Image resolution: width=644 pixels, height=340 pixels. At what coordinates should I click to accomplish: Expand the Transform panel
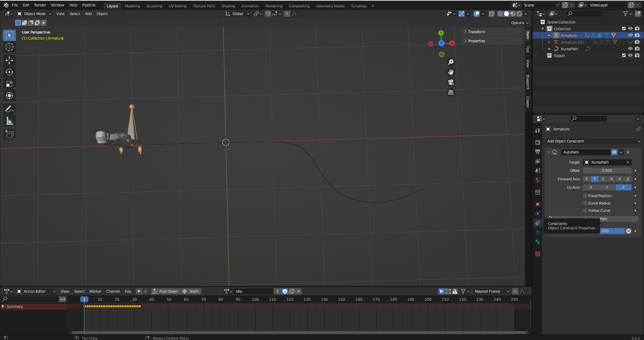coord(477,32)
